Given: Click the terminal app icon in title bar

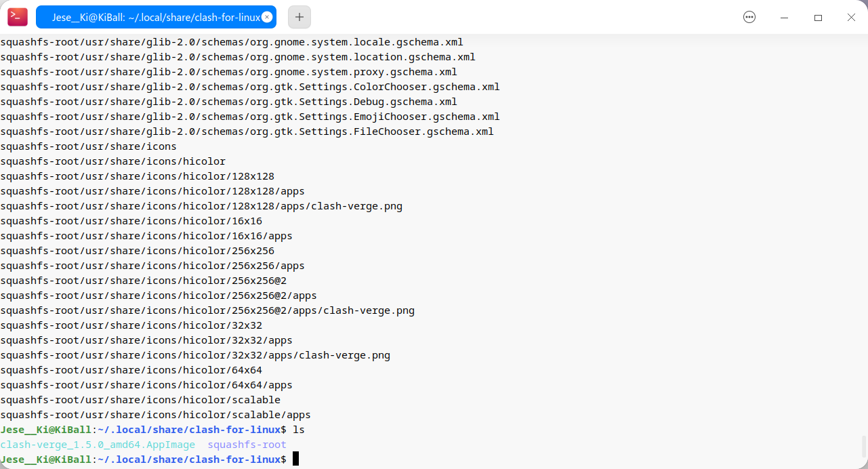Looking at the screenshot, I should coord(18,17).
